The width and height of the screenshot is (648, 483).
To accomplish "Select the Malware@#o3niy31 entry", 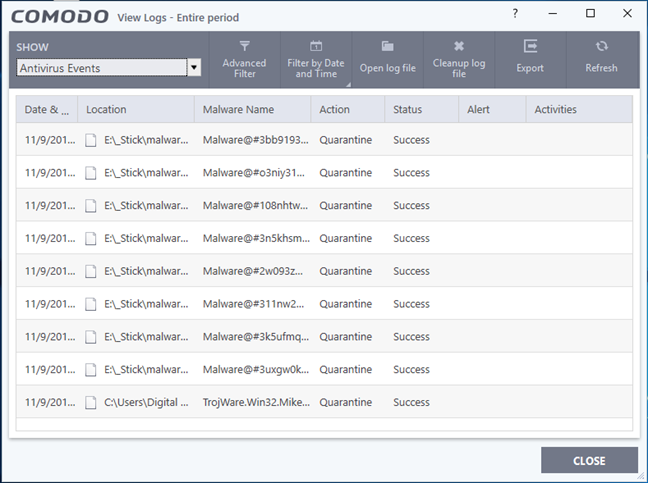I will click(324, 172).
